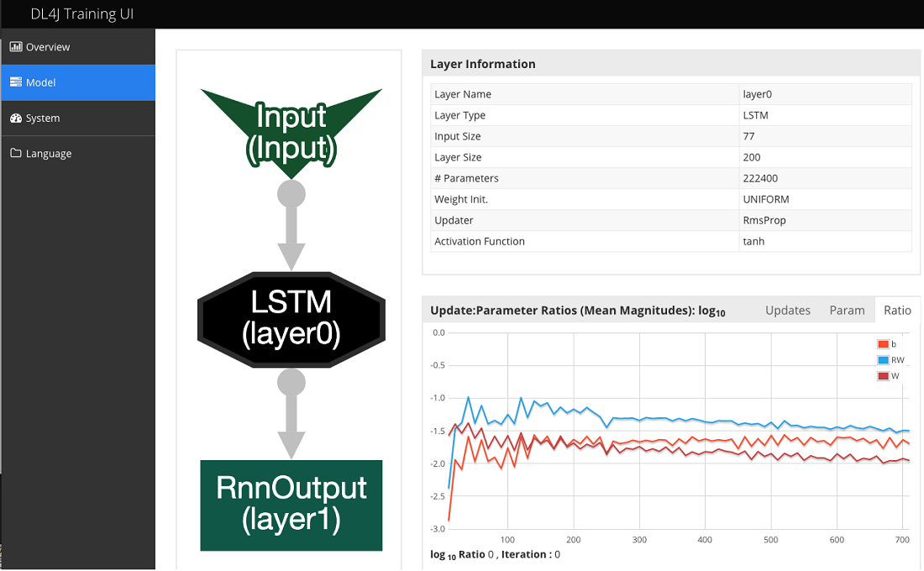Click the System dashboard gauge icon
This screenshot has height=571, width=924.
pos(16,118)
